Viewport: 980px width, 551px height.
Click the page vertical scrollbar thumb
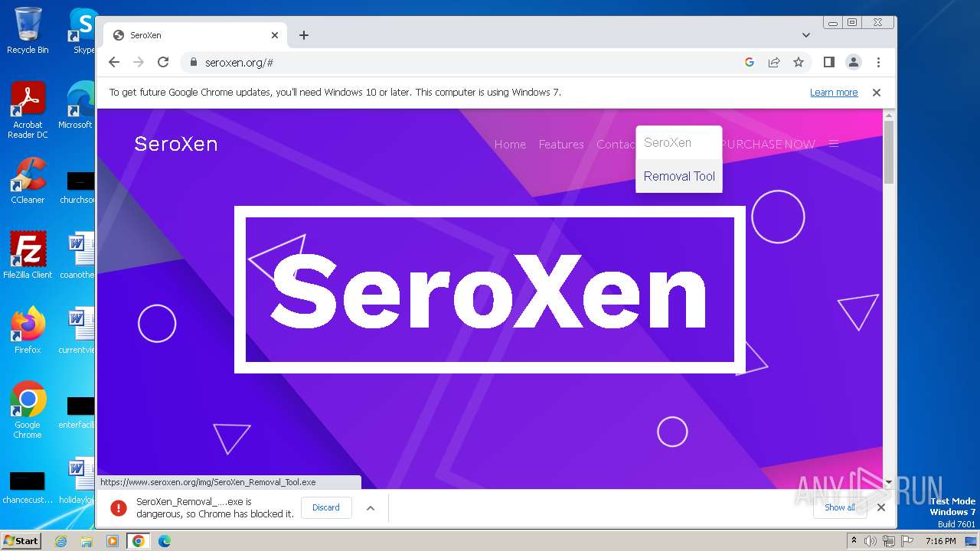pos(889,152)
